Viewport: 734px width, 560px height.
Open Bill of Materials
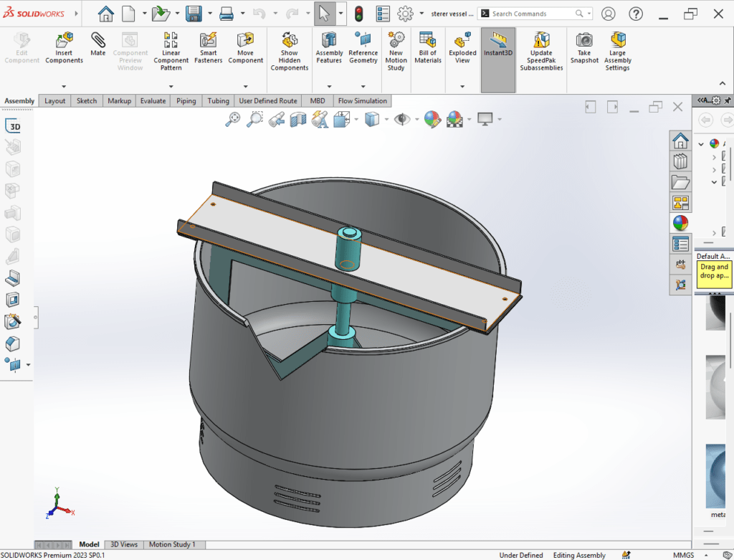428,48
